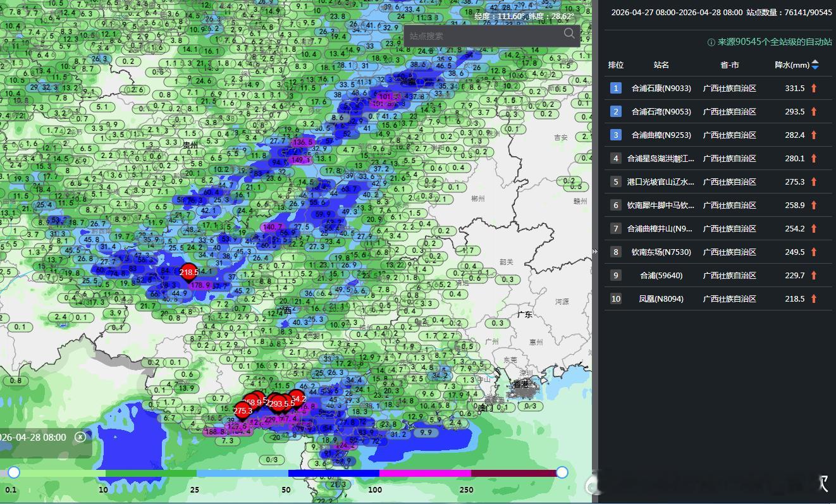Image resolution: width=836 pixels, height=504 pixels.
Task: Click the 韶关 city label on map
Action: click(506, 262)
